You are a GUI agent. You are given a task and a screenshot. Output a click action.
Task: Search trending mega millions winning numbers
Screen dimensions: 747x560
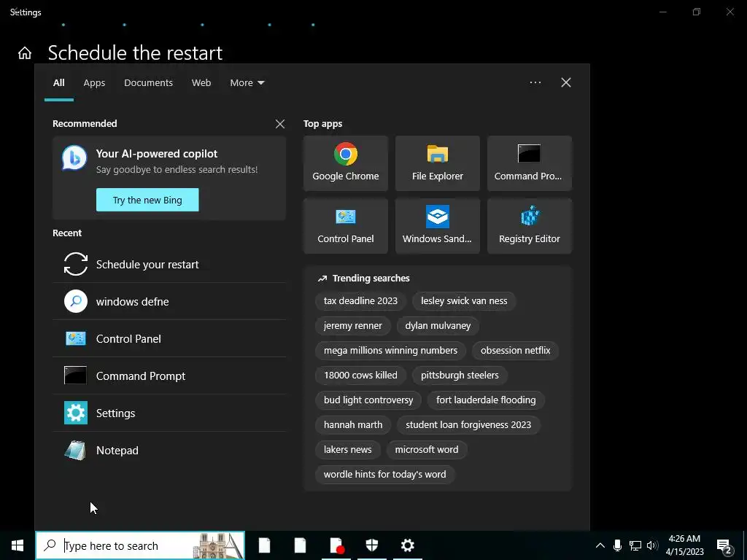(x=391, y=351)
